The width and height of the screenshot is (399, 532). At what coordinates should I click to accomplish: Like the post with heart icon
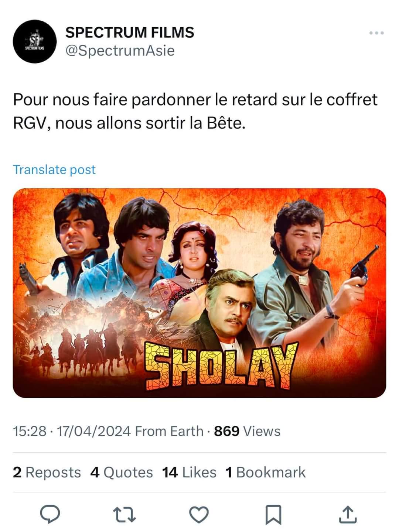(x=199, y=515)
